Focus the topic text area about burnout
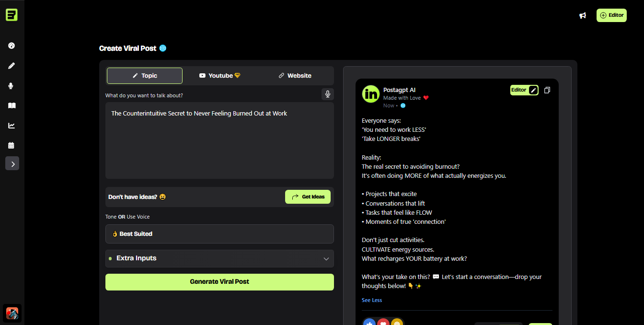This screenshot has width=644, height=325. 219,140
